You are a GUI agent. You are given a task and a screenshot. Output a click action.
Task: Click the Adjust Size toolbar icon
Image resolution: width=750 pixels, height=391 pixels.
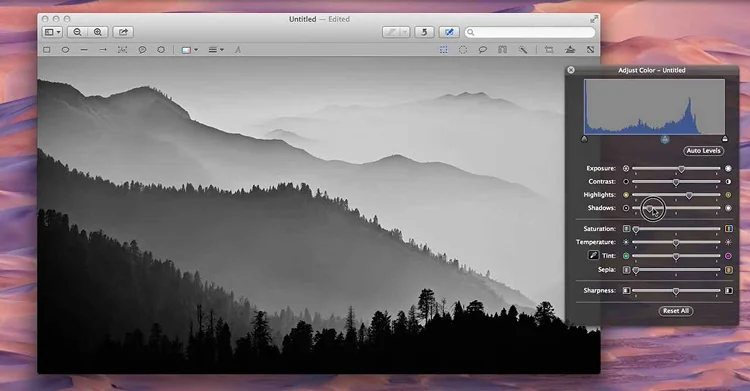591,50
